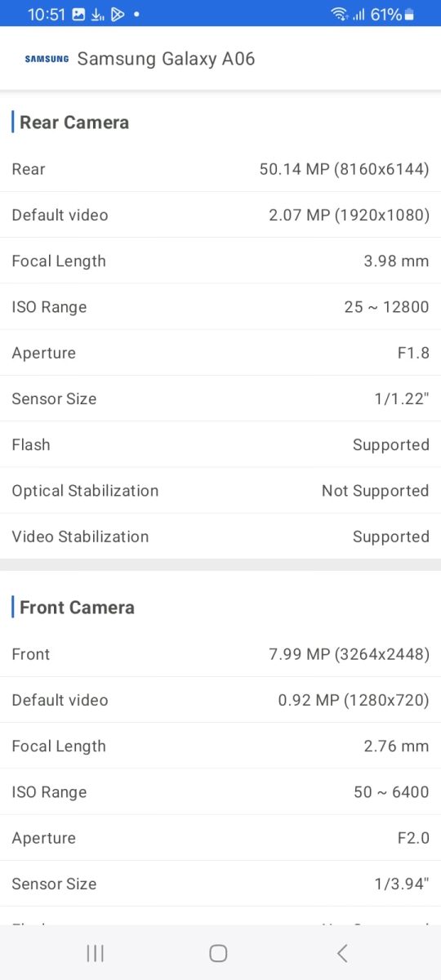
Task: Tap the rear Default video 1920x1080 row
Action: (x=220, y=215)
